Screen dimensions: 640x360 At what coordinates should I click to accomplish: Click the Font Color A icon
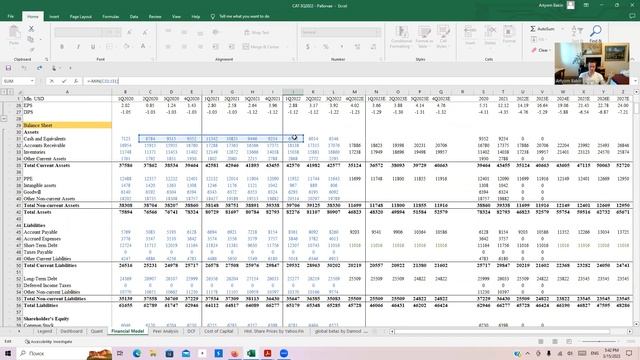(x=143, y=47)
